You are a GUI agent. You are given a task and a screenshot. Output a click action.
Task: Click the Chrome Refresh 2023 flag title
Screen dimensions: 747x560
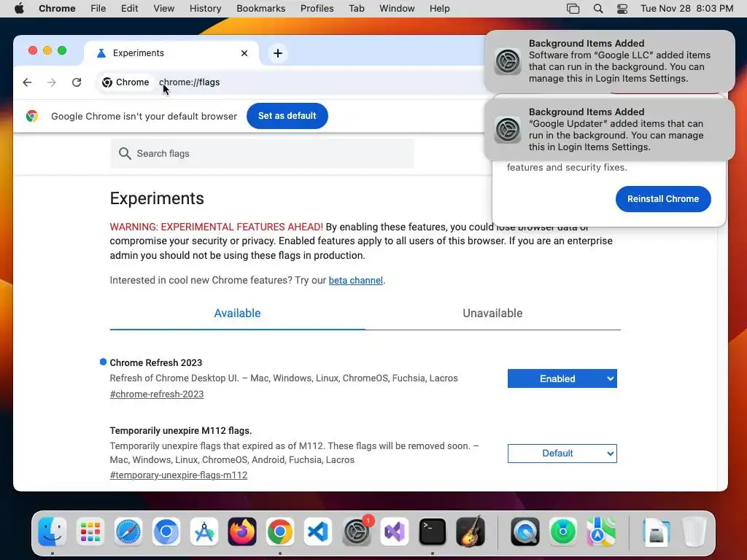tap(156, 363)
